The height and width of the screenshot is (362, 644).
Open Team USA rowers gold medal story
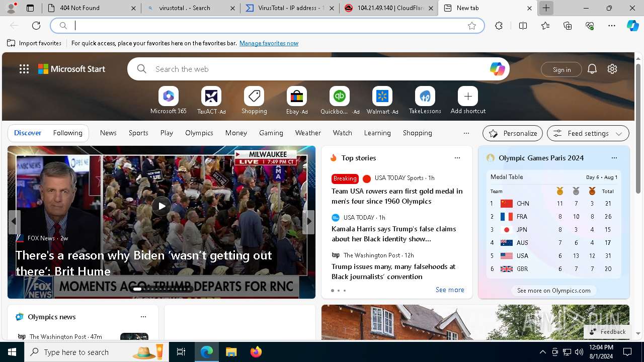click(x=397, y=196)
